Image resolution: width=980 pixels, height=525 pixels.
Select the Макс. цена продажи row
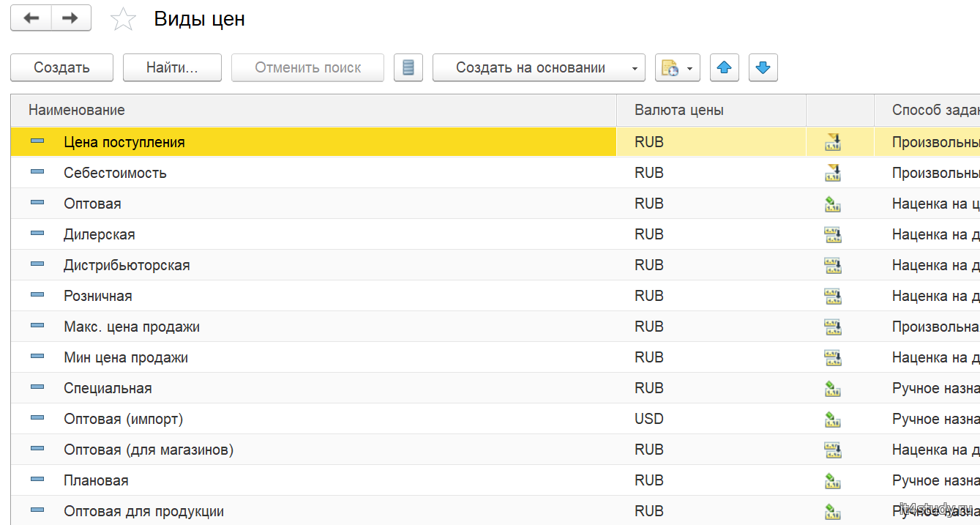(x=132, y=327)
